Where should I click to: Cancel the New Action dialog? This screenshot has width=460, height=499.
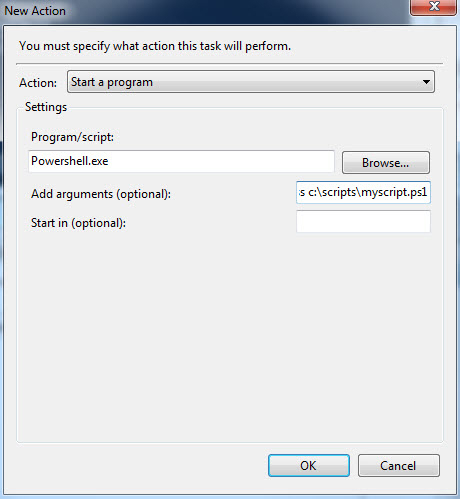pyautogui.click(x=399, y=465)
